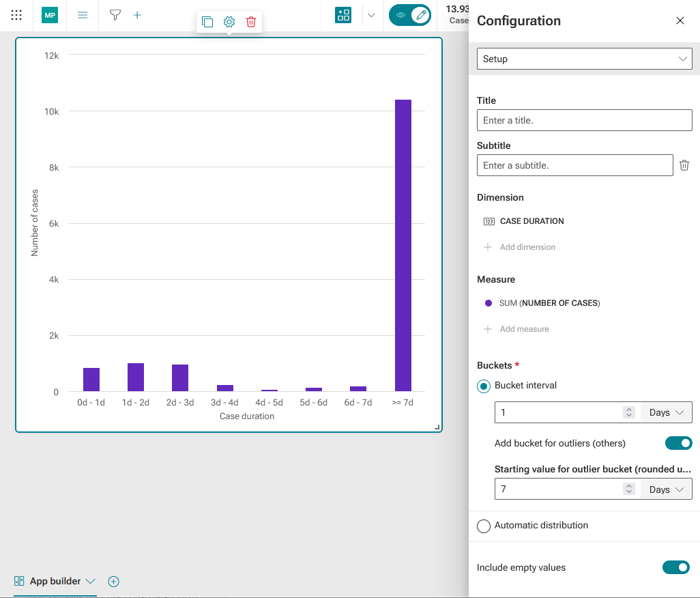This screenshot has width=700, height=598.
Task: Open widget settings gear icon
Action: [229, 21]
